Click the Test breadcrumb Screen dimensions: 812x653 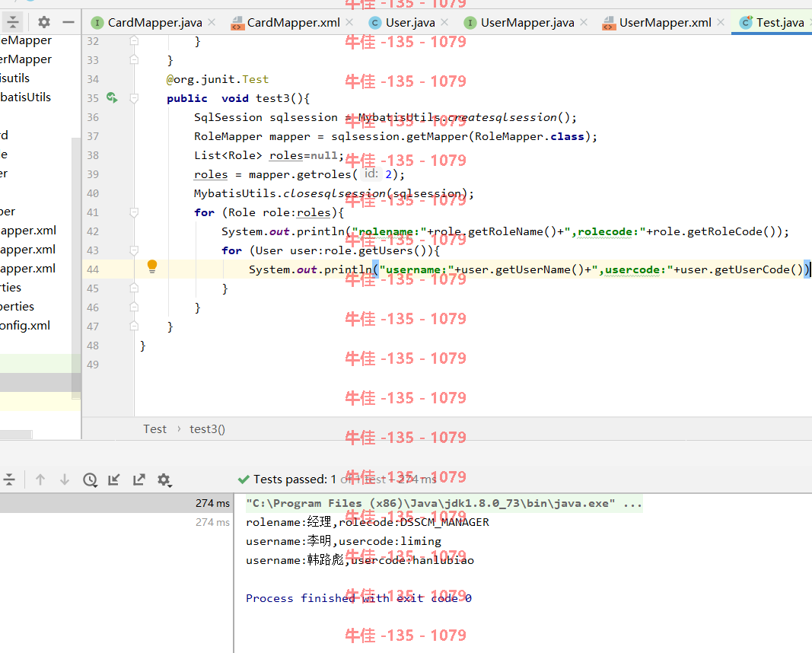154,429
